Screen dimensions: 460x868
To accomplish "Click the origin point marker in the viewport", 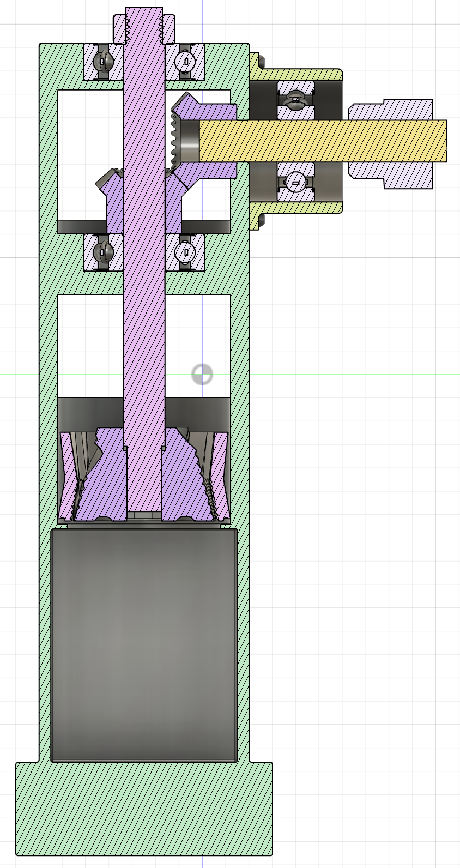I will [202, 375].
